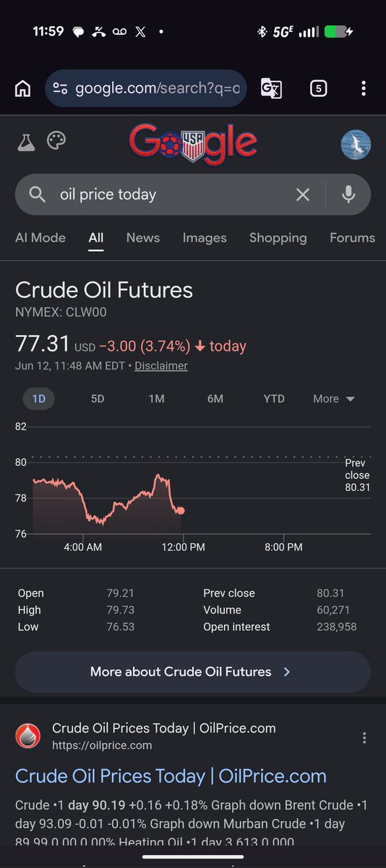Expand More about Crude Oil Futures
This screenshot has width=386, height=868.
(x=193, y=672)
